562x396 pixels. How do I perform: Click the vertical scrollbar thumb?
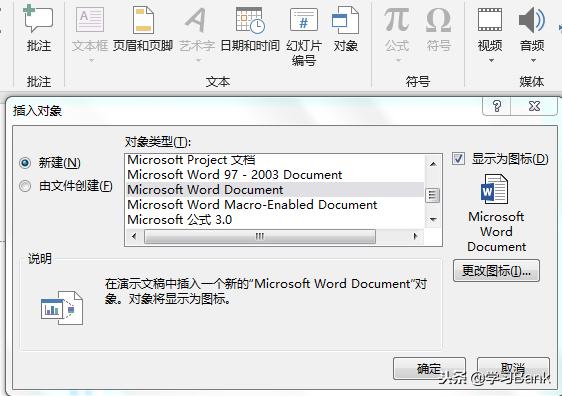pyautogui.click(x=433, y=195)
